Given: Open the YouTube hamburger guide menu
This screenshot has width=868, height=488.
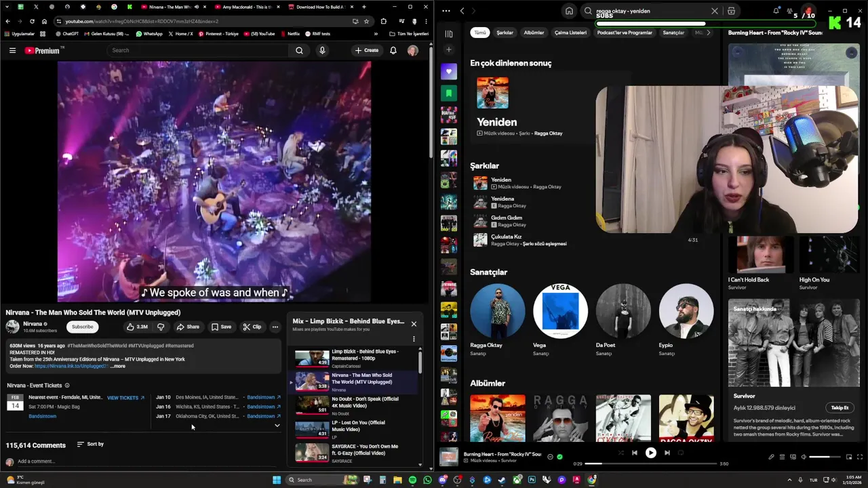Looking at the screenshot, I should [x=12, y=50].
